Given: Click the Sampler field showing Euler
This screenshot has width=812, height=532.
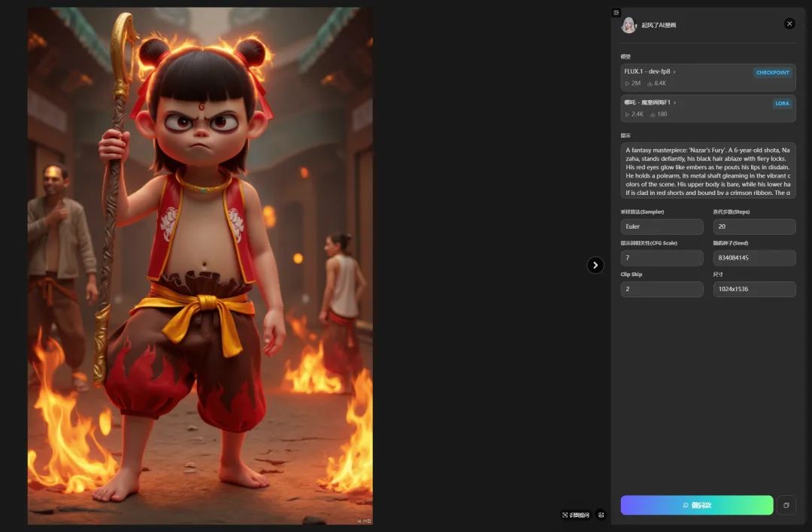Looking at the screenshot, I should click(662, 226).
